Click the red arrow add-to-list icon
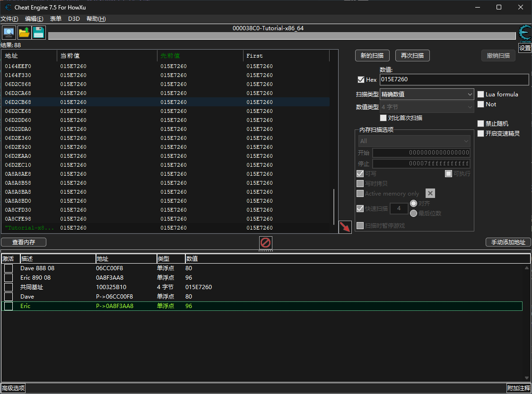 [x=345, y=227]
